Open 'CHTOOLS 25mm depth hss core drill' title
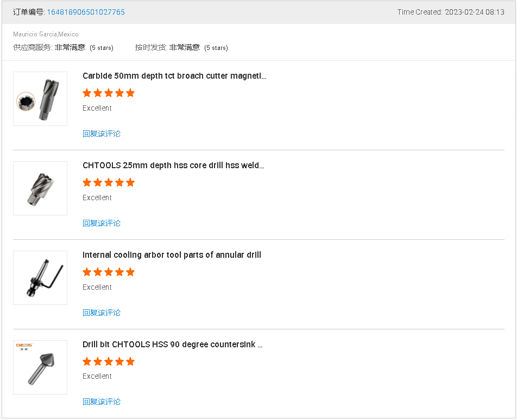The height and width of the screenshot is (420, 517). (x=173, y=166)
